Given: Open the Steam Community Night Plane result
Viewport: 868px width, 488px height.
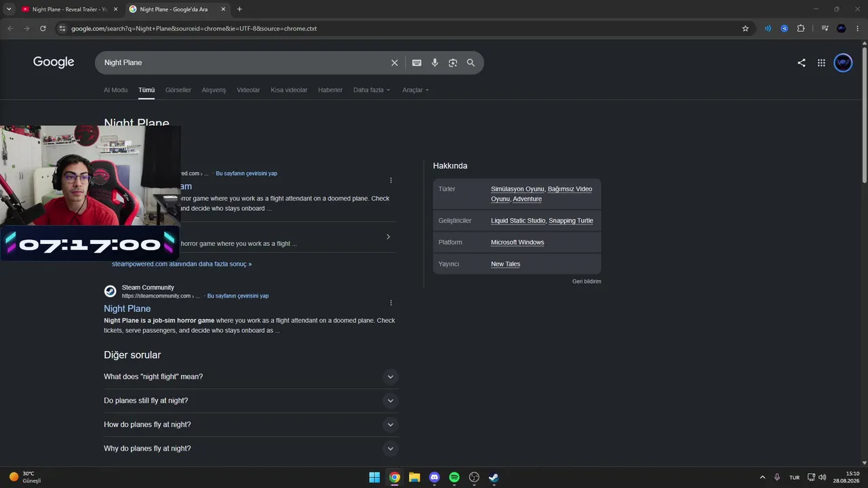Looking at the screenshot, I should click(x=127, y=308).
